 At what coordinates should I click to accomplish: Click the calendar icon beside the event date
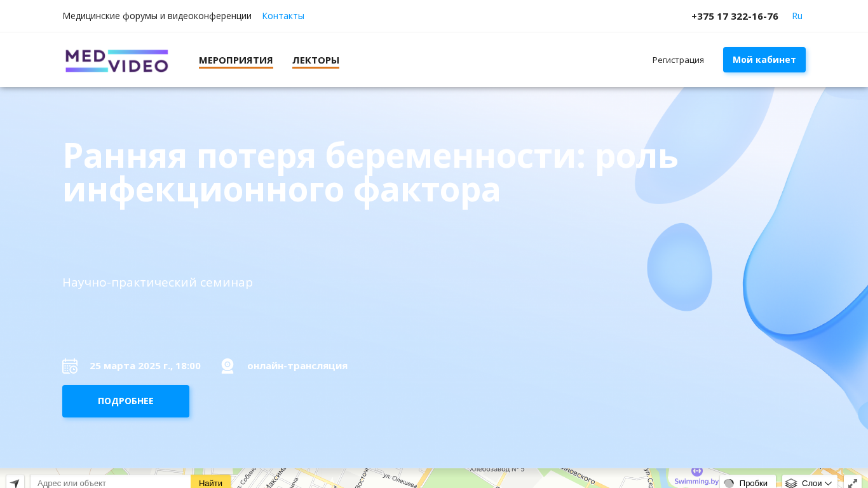point(70,366)
